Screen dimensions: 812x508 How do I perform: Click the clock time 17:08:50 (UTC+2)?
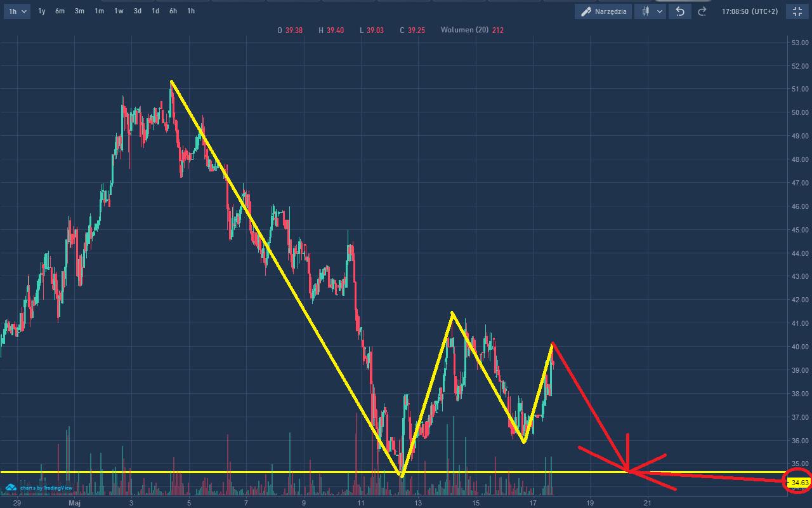750,11
